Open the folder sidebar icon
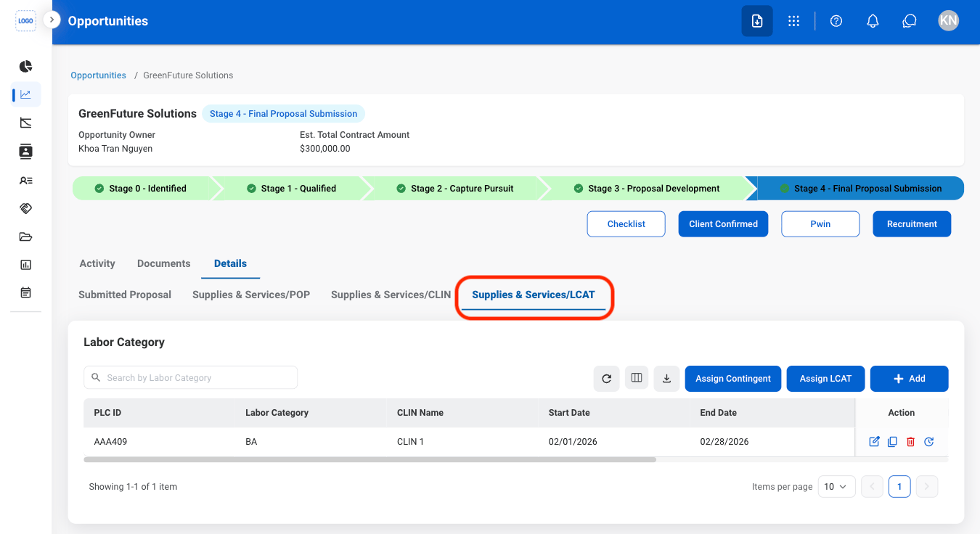Image resolution: width=980 pixels, height=534 pixels. 26,237
